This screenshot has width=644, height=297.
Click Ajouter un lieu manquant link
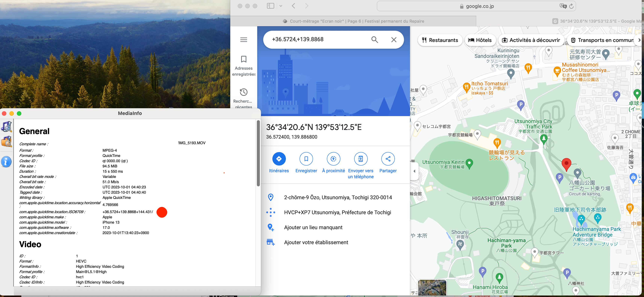[313, 227]
